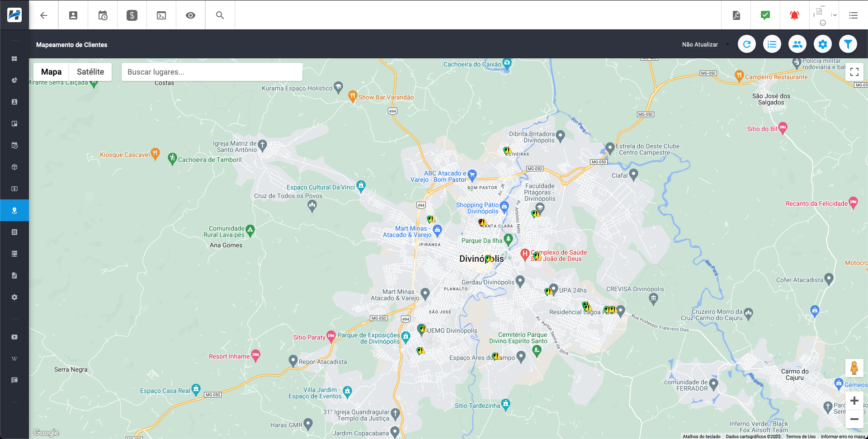Viewport: 868px width, 439px height.
Task: Open the file document icon in the sidebar
Action: point(14,276)
